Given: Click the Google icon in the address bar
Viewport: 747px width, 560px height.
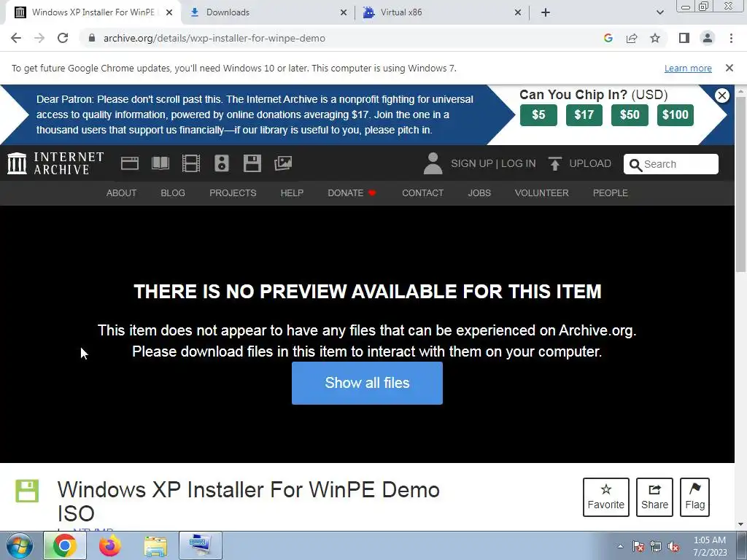Looking at the screenshot, I should pyautogui.click(x=608, y=38).
